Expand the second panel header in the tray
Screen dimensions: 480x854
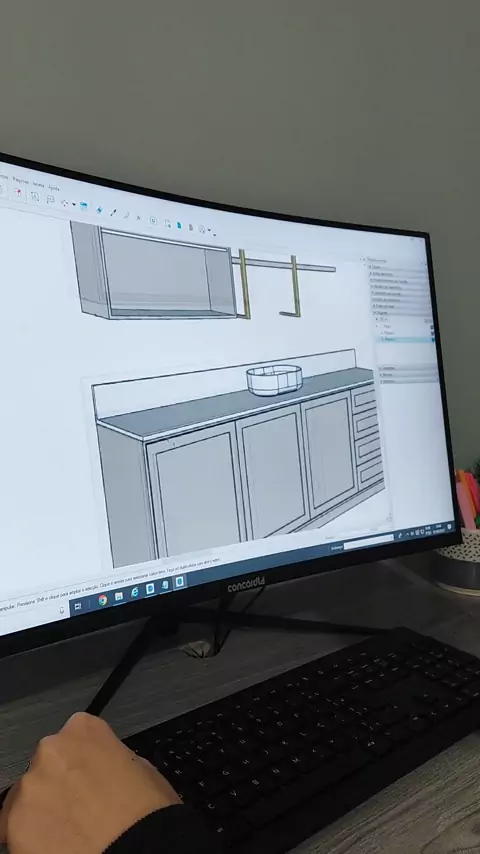pyautogui.click(x=399, y=274)
